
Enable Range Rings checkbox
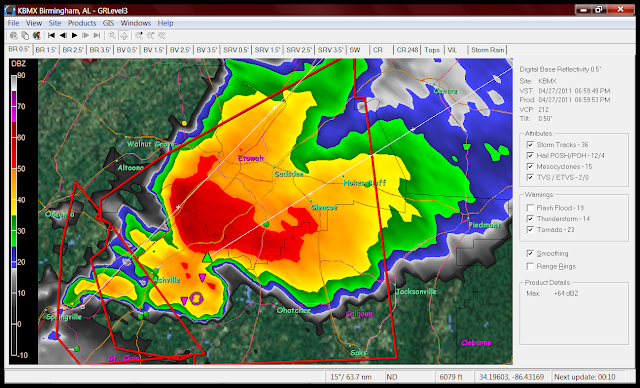[x=530, y=266]
